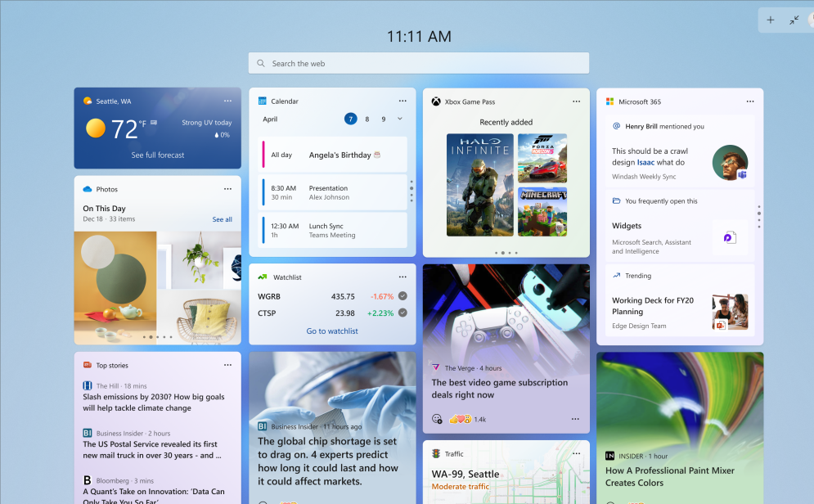Click the Search the web field
This screenshot has width=814, height=504.
click(418, 63)
